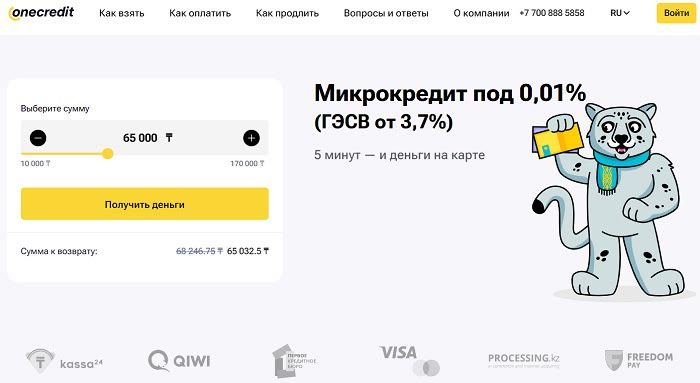Click the phone number +7 700 888 5858
The width and height of the screenshot is (700, 383).
coord(552,13)
